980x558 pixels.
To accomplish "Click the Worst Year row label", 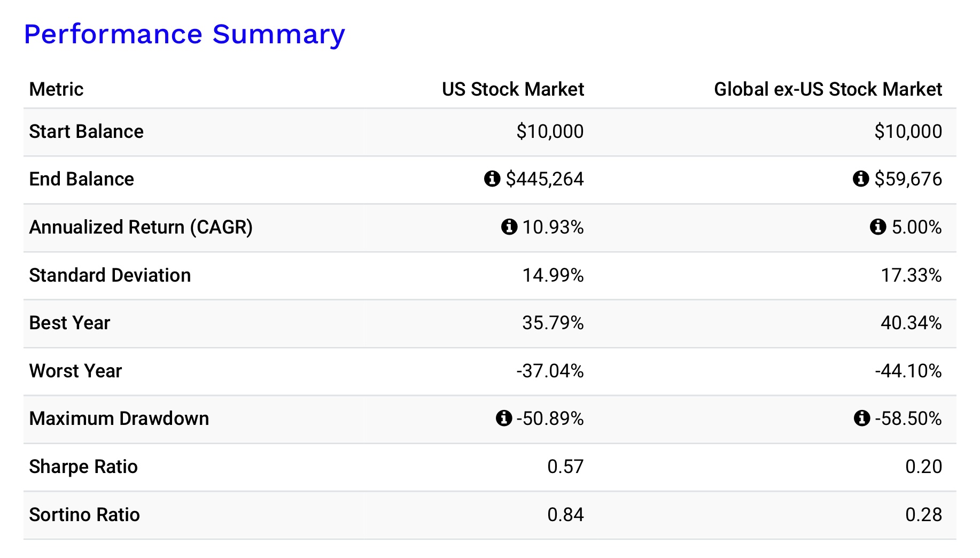I will pyautogui.click(x=75, y=371).
